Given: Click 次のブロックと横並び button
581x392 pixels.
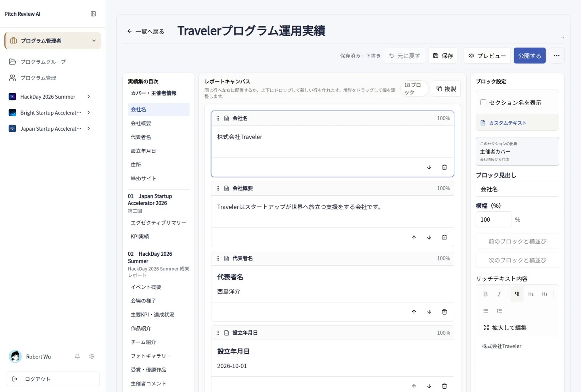Looking at the screenshot, I should click(517, 260).
